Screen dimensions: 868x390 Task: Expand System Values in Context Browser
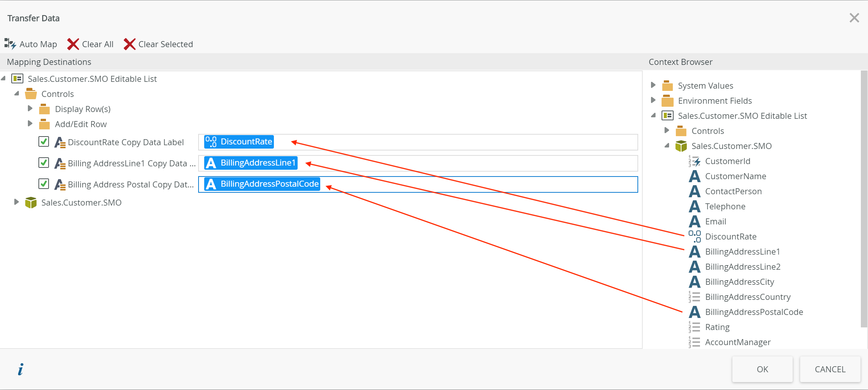(653, 85)
